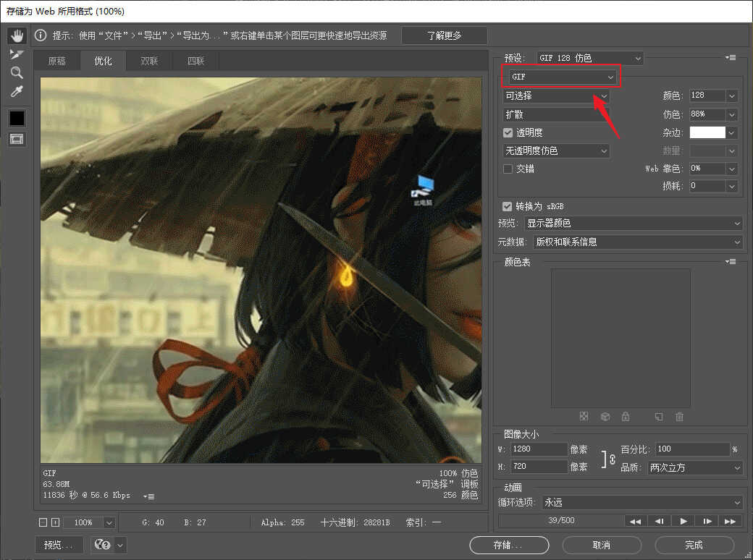The width and height of the screenshot is (753, 560).
Task: Click the info tip icon
Action: 41,35
